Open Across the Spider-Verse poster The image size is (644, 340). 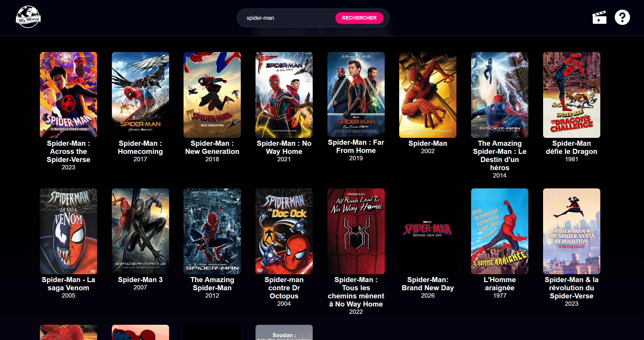[x=68, y=95]
